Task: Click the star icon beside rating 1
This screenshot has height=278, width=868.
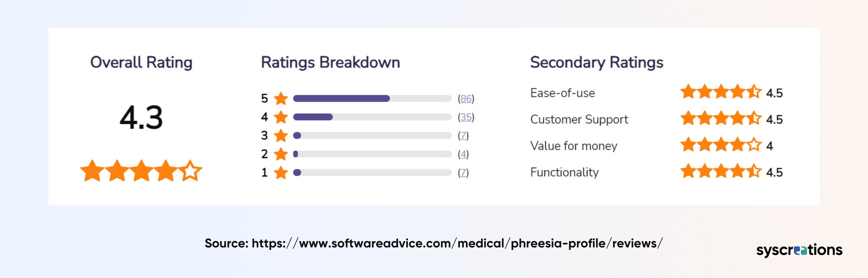Action: (281, 172)
